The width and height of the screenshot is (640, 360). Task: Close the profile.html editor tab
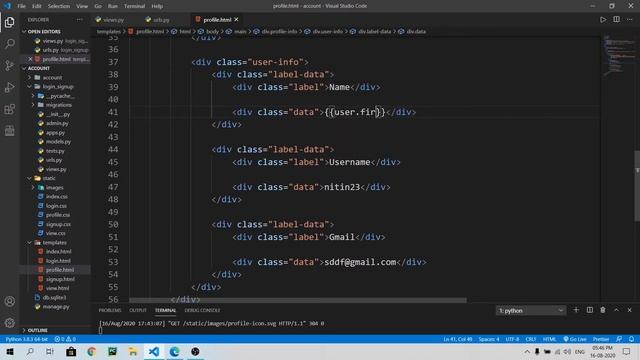236,20
